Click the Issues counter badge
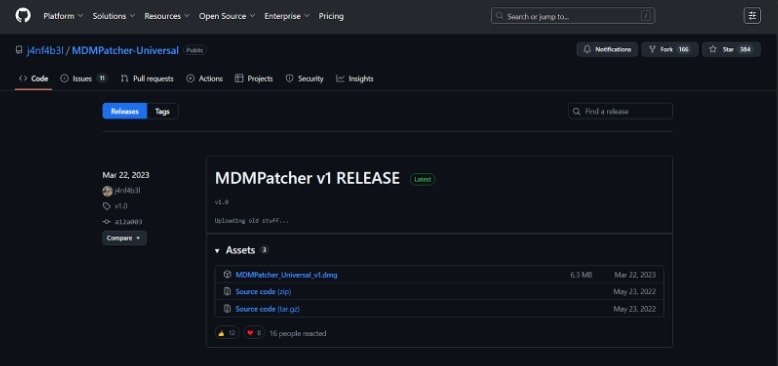 coord(101,78)
